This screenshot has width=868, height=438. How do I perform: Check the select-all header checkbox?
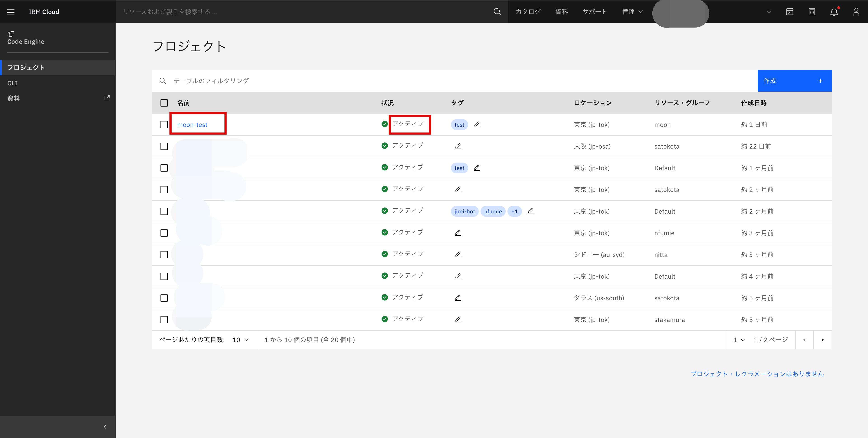click(164, 103)
